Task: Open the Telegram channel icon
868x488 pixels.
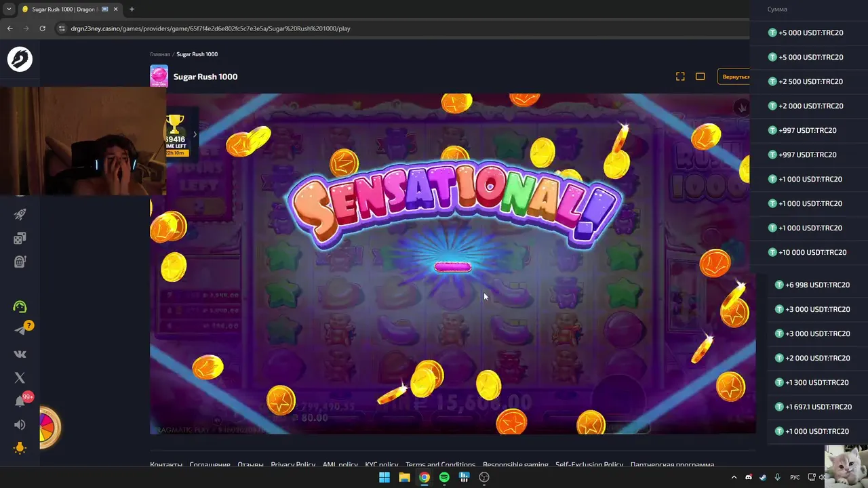Action: coord(20,330)
